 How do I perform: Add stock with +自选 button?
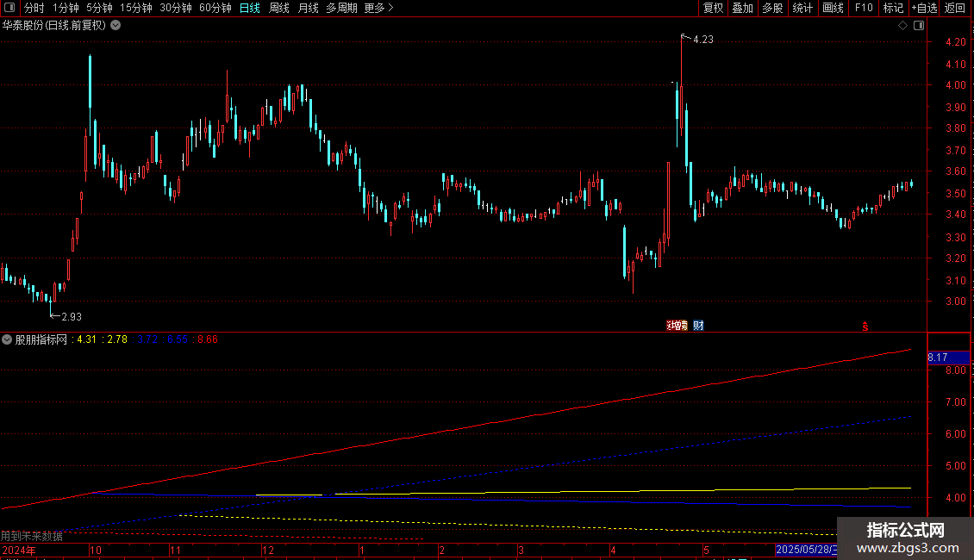point(924,8)
